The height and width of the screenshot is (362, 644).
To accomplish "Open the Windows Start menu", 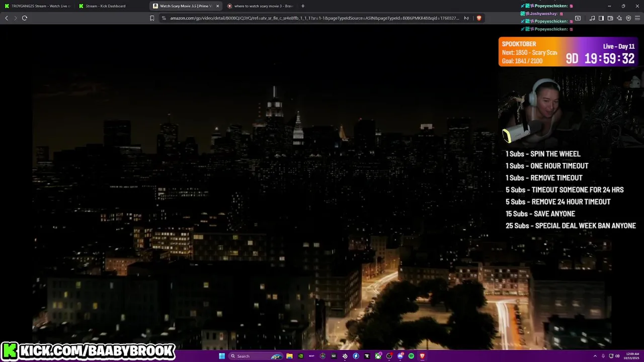I will pos(222,356).
